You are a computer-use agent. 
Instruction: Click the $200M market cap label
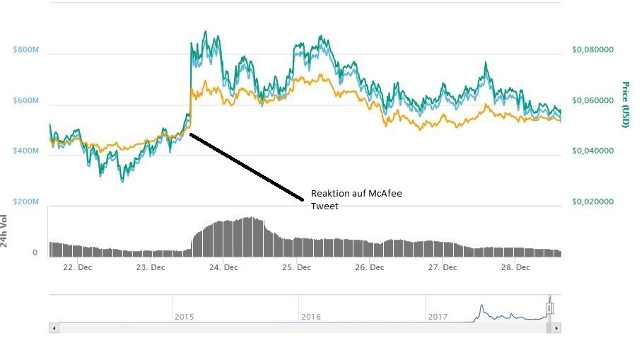26,202
